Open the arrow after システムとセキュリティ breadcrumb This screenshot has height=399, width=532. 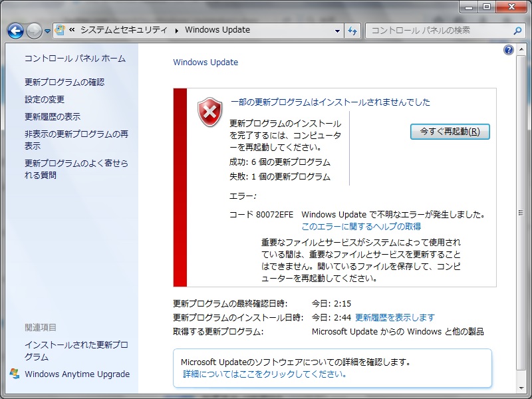pyautogui.click(x=176, y=31)
